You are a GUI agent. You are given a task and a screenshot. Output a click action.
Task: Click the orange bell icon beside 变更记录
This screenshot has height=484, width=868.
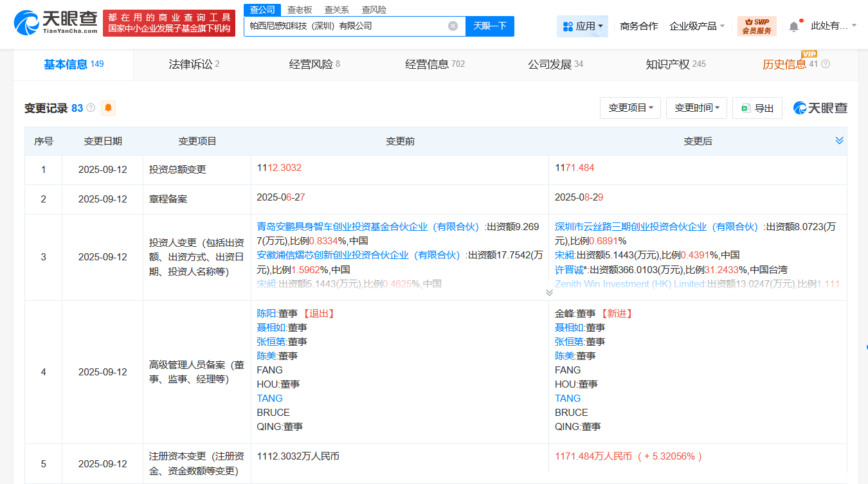coord(108,108)
